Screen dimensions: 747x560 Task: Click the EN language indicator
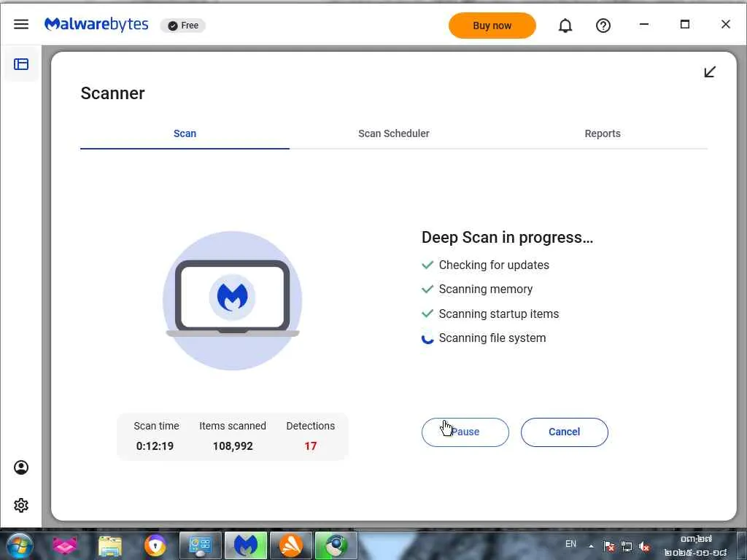[570, 544]
